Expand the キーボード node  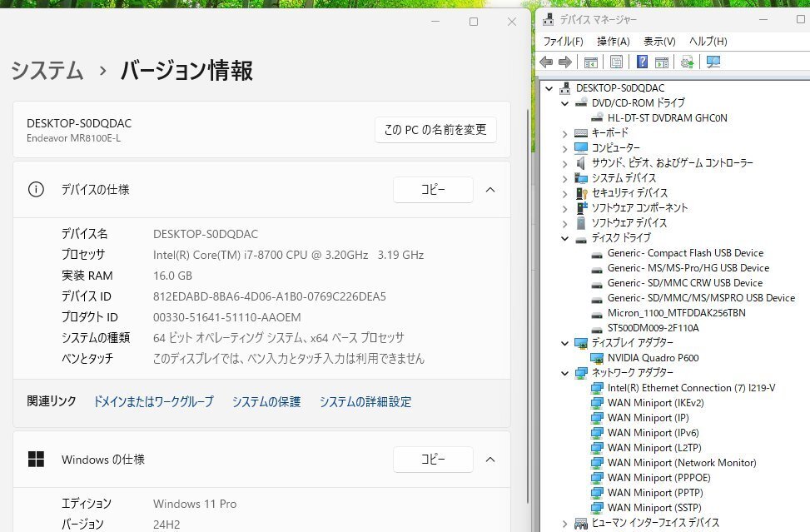564,133
